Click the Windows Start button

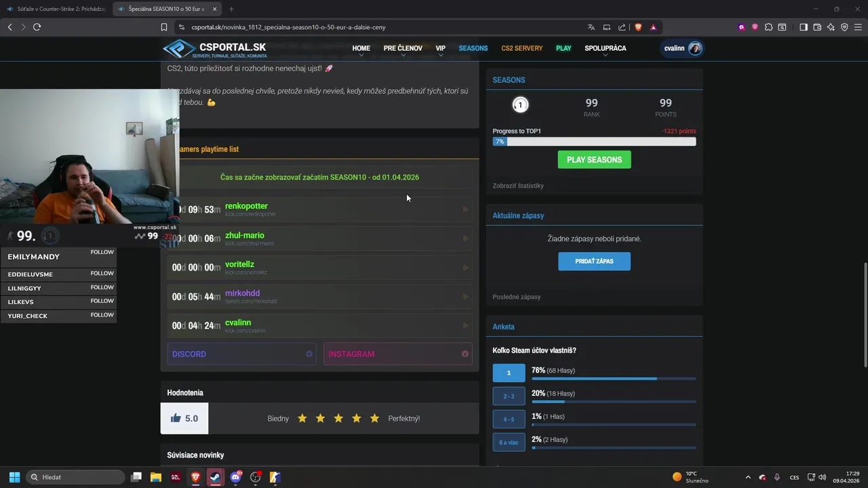pos(14,477)
